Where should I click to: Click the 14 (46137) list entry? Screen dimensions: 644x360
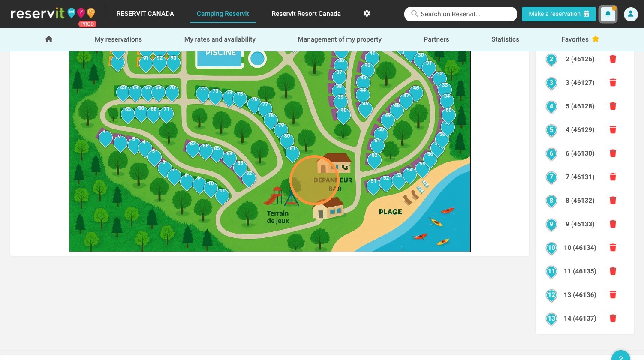580,318
